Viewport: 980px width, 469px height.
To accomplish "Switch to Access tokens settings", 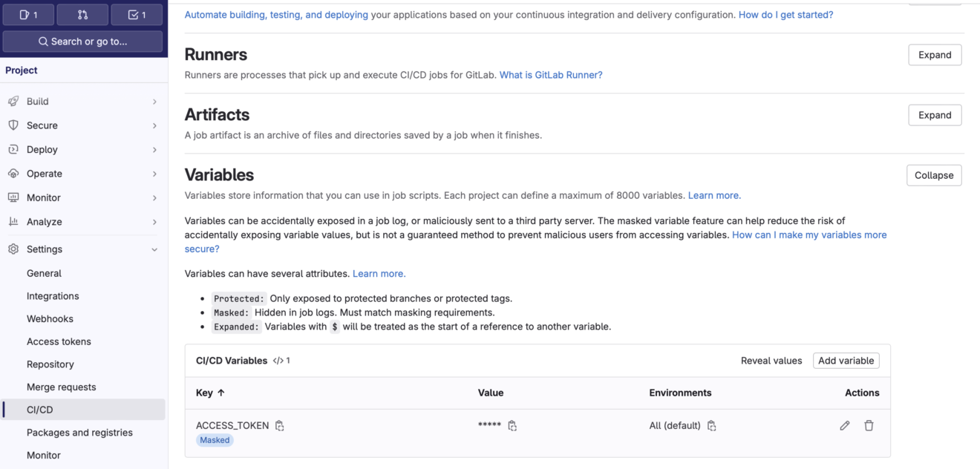I will point(59,341).
